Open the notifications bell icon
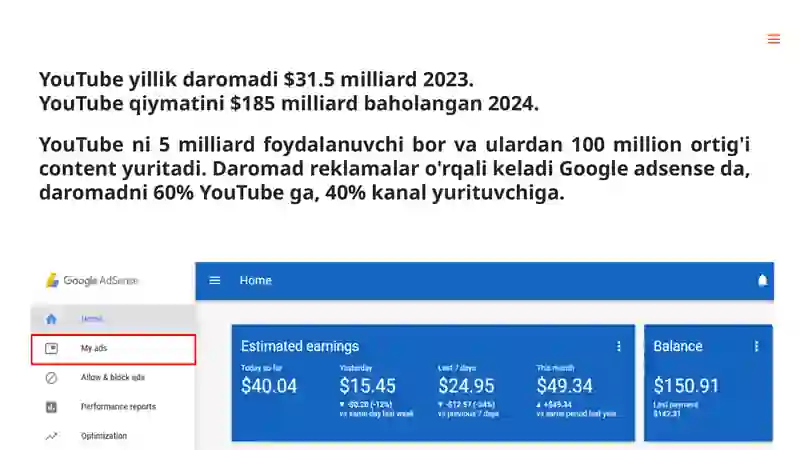800x450 pixels. tap(762, 281)
